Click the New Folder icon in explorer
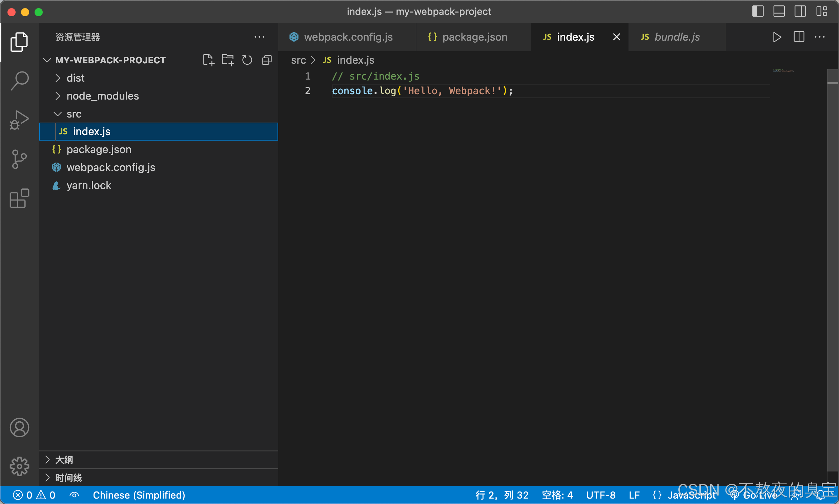This screenshot has width=839, height=504. 228,60
